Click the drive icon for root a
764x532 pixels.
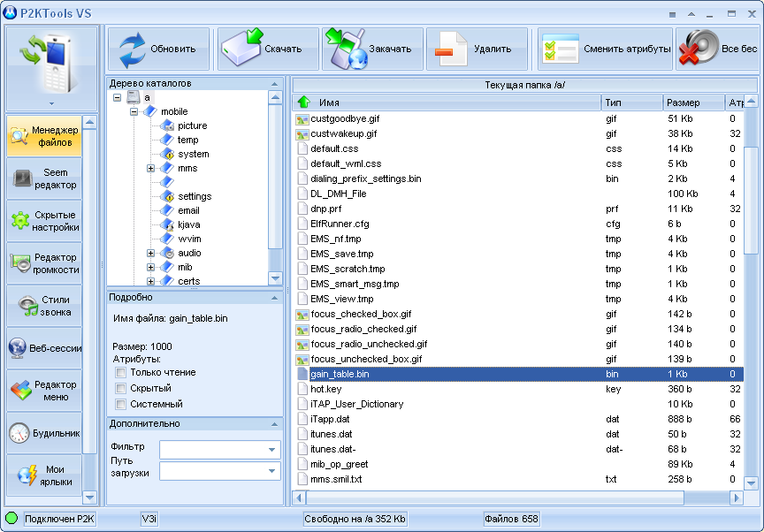134,97
